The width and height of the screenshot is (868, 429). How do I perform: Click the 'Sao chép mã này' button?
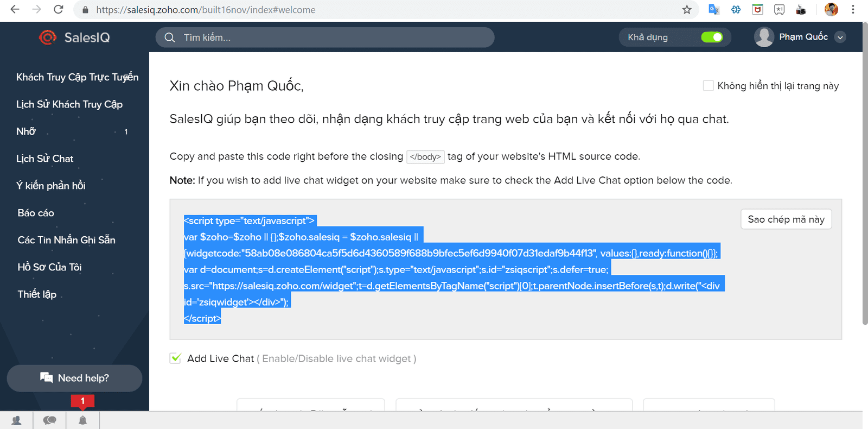pyautogui.click(x=786, y=219)
